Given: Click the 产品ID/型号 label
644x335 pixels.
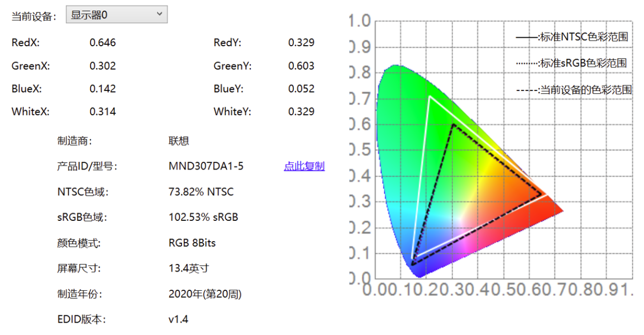Looking at the screenshot, I should pyautogui.click(x=87, y=166).
